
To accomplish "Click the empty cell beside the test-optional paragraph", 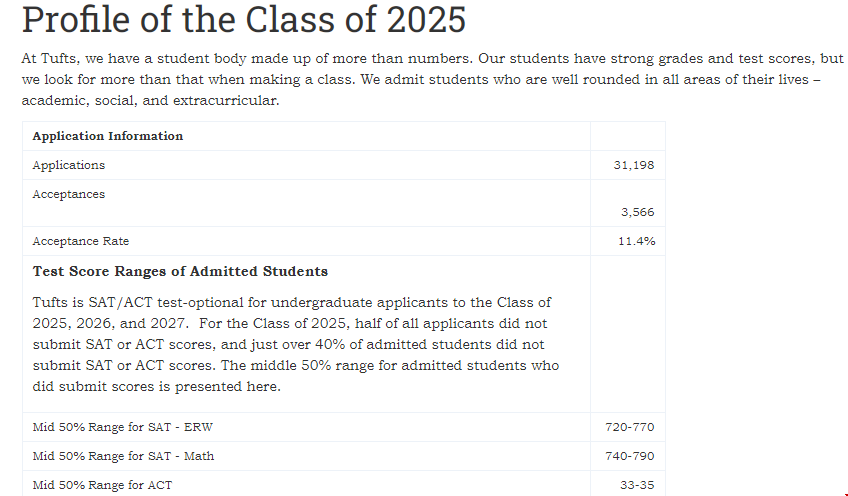I will (628, 334).
